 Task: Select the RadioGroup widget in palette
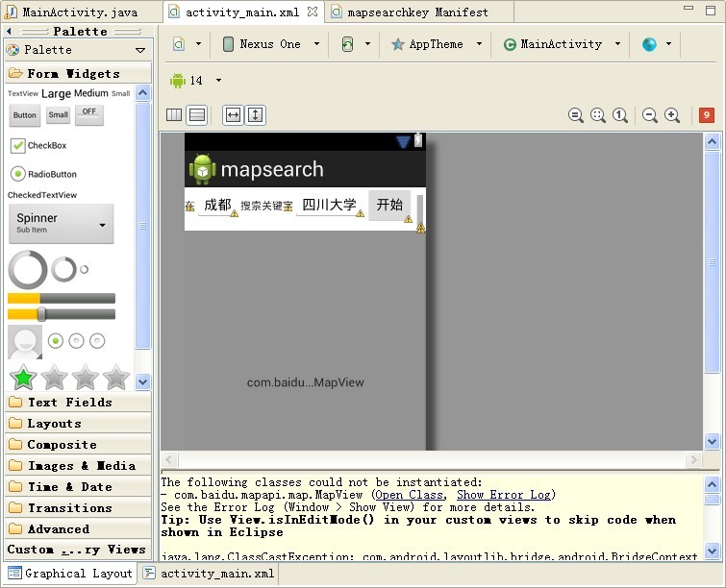coord(76,341)
